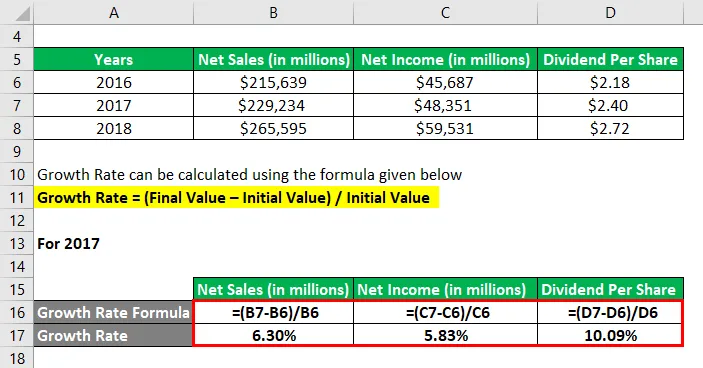Select row 17 header
Image resolution: width=703 pixels, height=368 pixels.
[x=17, y=335]
